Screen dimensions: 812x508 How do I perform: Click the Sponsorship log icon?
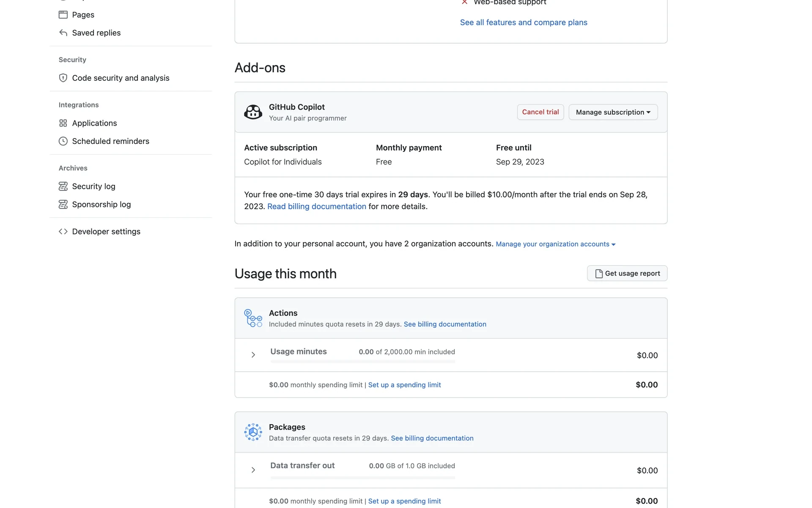coord(63,204)
